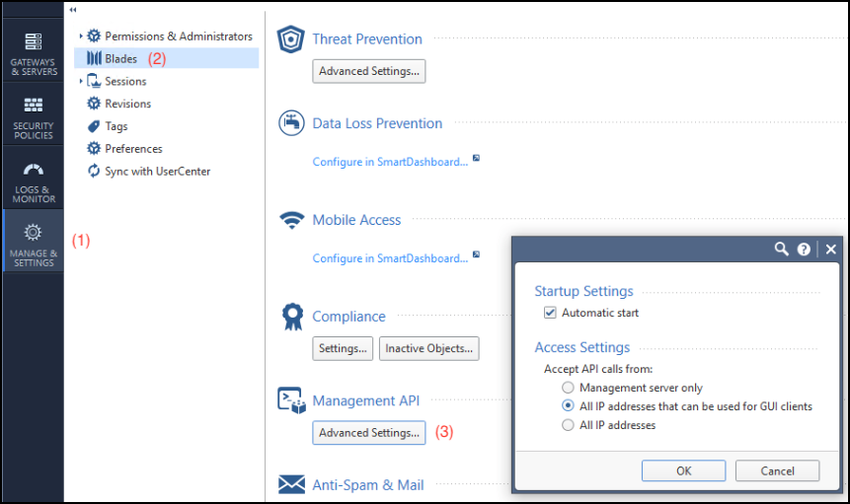Open Manage & Settings view
This screenshot has width=850, height=504.
(x=34, y=244)
